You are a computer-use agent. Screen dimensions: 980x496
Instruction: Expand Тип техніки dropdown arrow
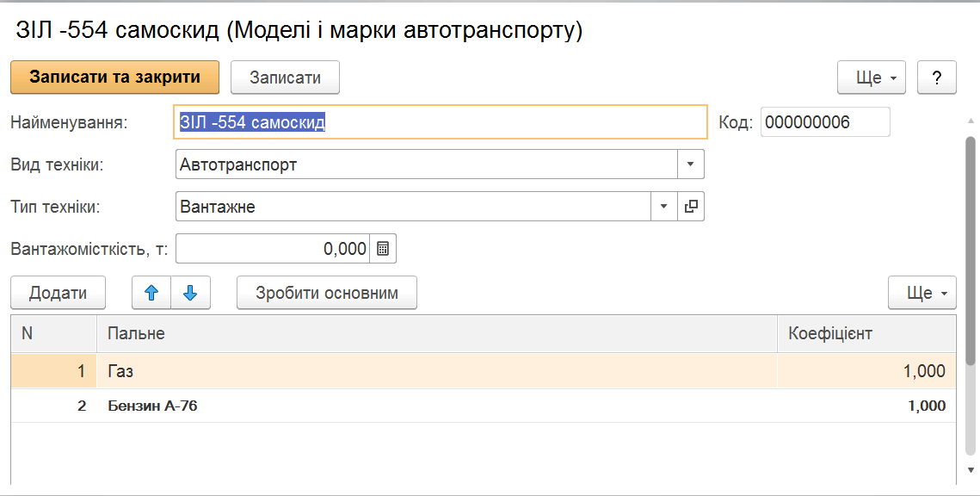664,207
